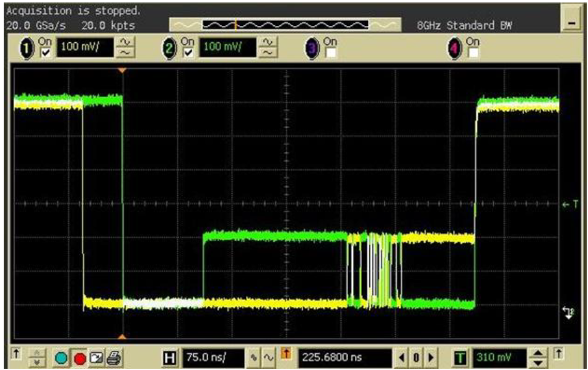The image size is (588, 370).
Task: Click the channel 4 number button
Action: pyautogui.click(x=454, y=49)
